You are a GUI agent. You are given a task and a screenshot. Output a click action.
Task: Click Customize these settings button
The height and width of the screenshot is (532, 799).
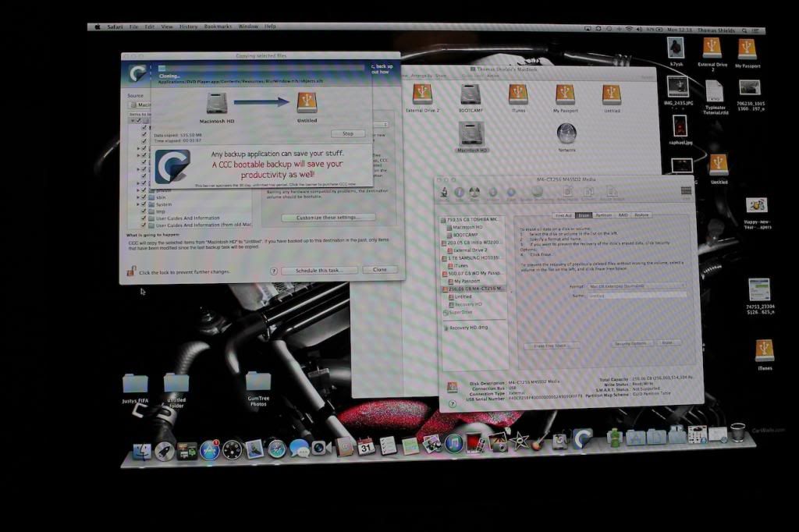pyautogui.click(x=328, y=218)
